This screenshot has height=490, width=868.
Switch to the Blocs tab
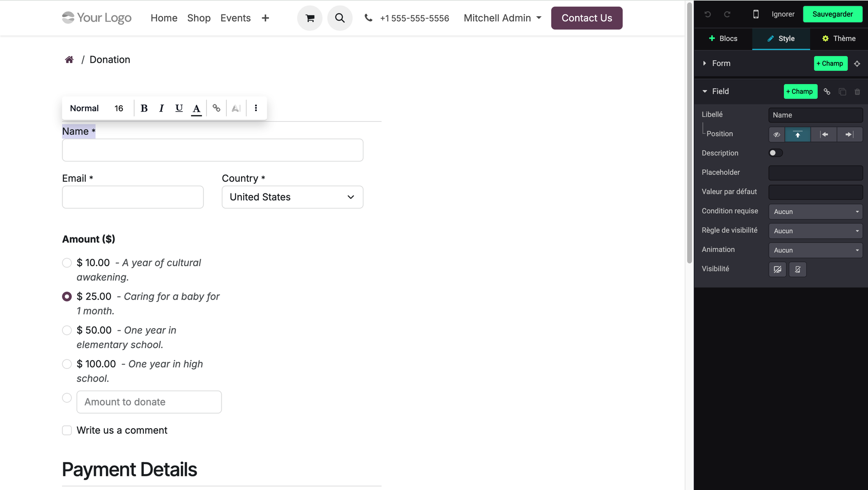pyautogui.click(x=723, y=38)
